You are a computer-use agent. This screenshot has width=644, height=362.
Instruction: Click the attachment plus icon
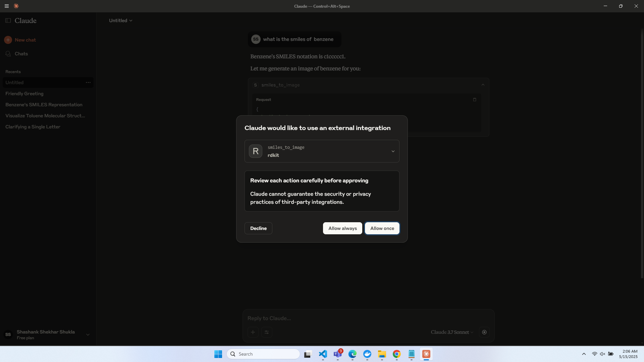point(253,332)
